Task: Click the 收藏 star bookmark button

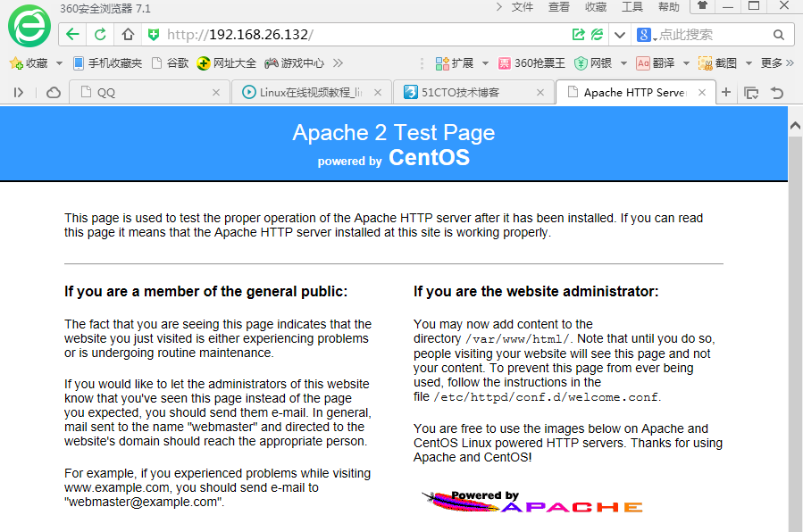Action: 29,63
